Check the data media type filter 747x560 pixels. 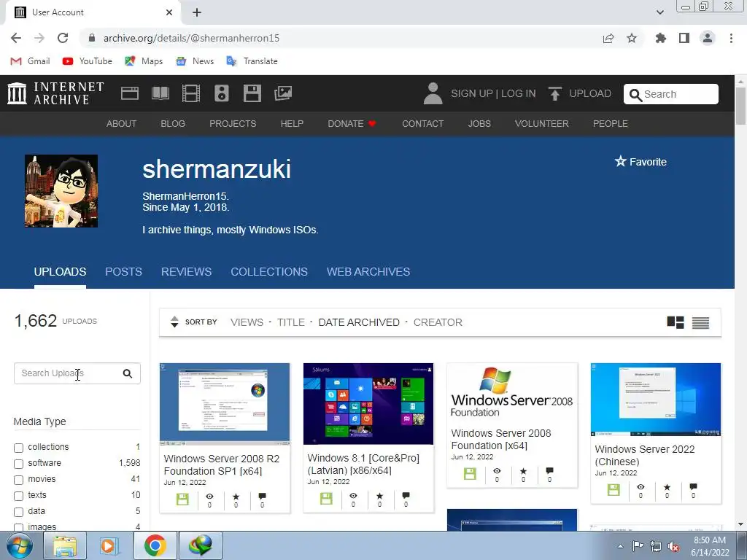(18, 513)
